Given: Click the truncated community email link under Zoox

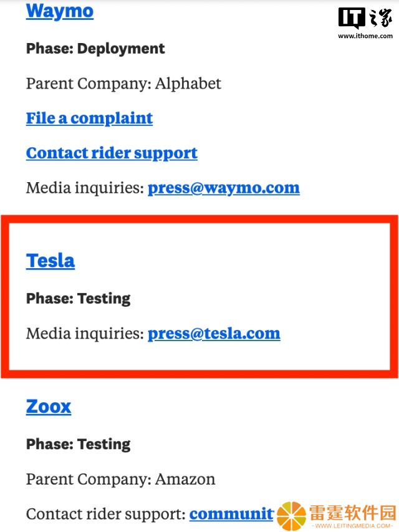Looking at the screenshot, I should pyautogui.click(x=231, y=515).
